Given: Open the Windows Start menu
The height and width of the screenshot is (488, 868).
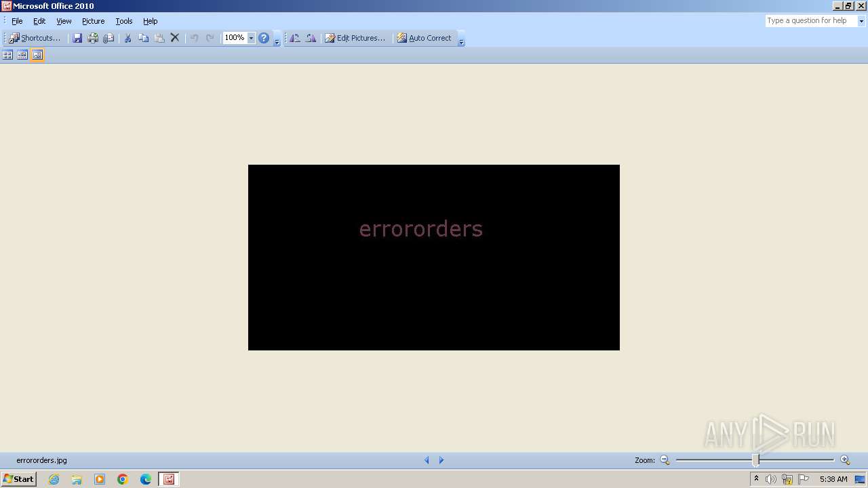Looking at the screenshot, I should [19, 479].
